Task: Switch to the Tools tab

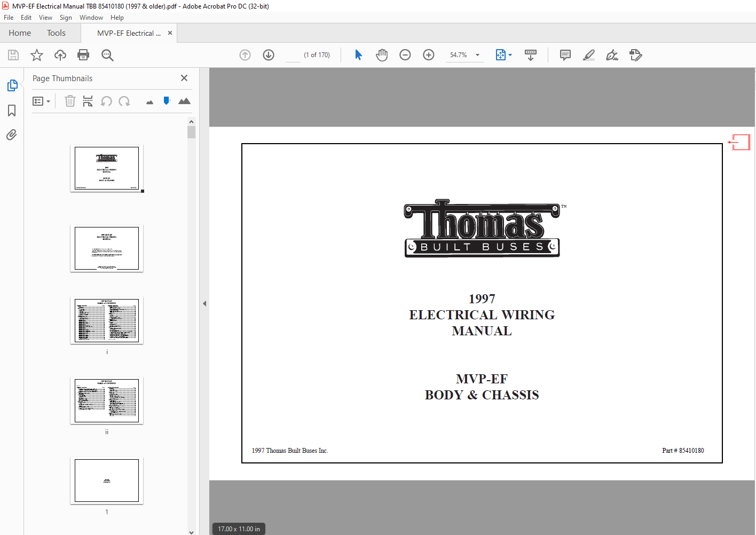Action: pos(56,33)
